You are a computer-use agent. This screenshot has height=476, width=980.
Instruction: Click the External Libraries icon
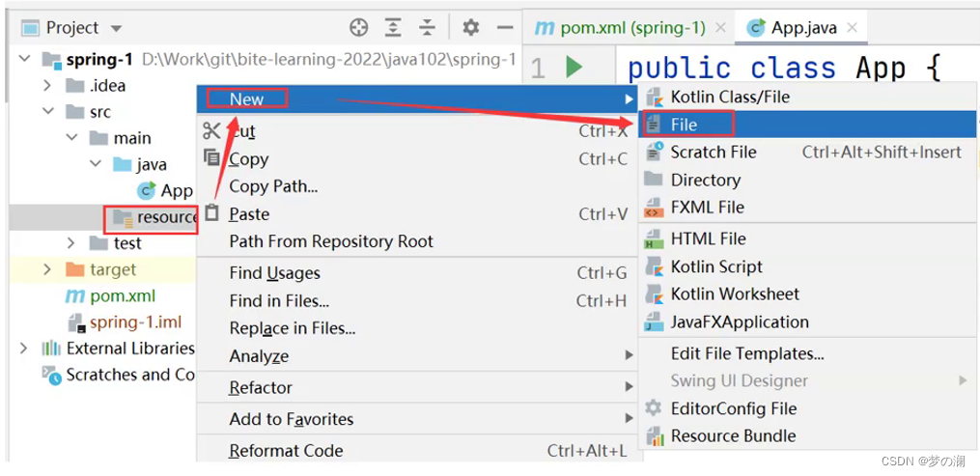click(50, 349)
